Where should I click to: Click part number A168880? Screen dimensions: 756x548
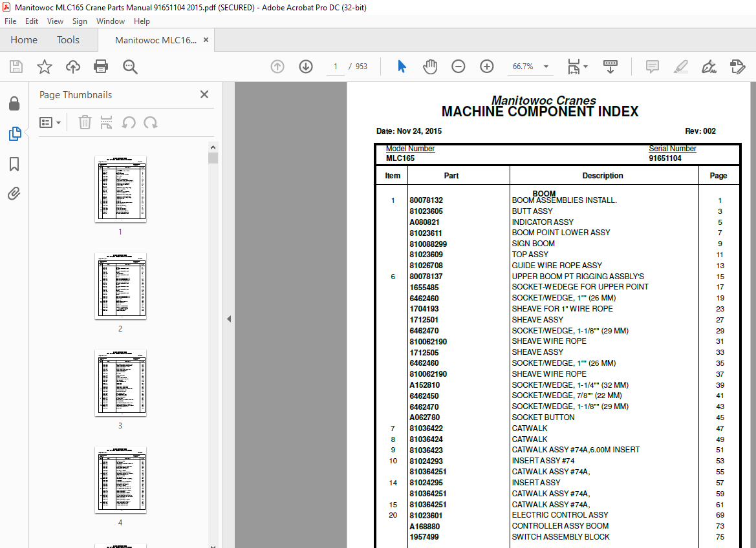(425, 526)
